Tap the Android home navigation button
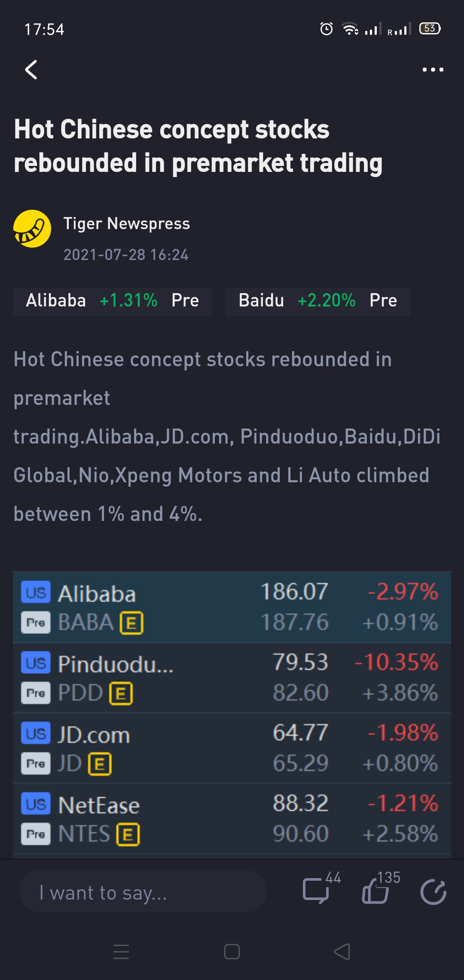This screenshot has width=464, height=980. [x=232, y=952]
